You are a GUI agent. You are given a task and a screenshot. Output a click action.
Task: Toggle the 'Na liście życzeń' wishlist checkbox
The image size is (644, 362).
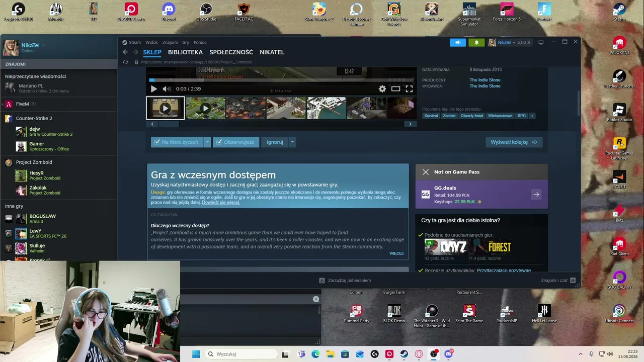click(x=157, y=142)
